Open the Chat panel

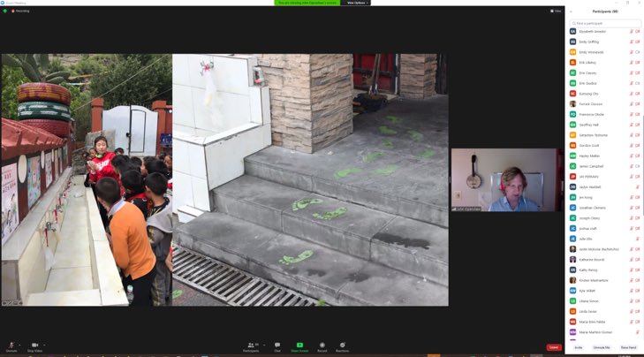tap(277, 346)
